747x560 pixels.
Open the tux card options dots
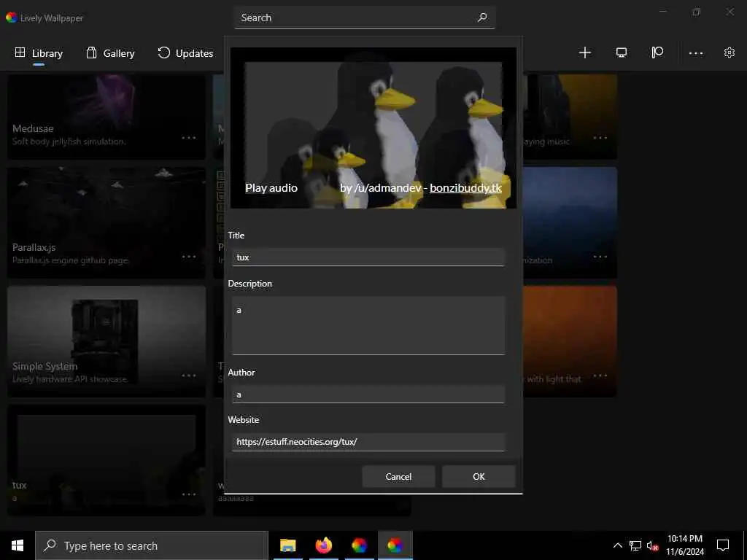tap(189, 494)
